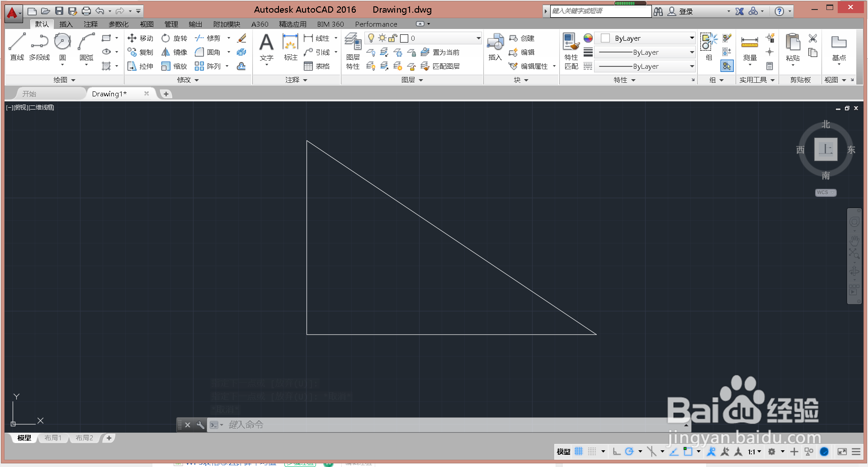Select the Polyline (多段线) tool
This screenshot has width=868, height=467.
coord(39,46)
